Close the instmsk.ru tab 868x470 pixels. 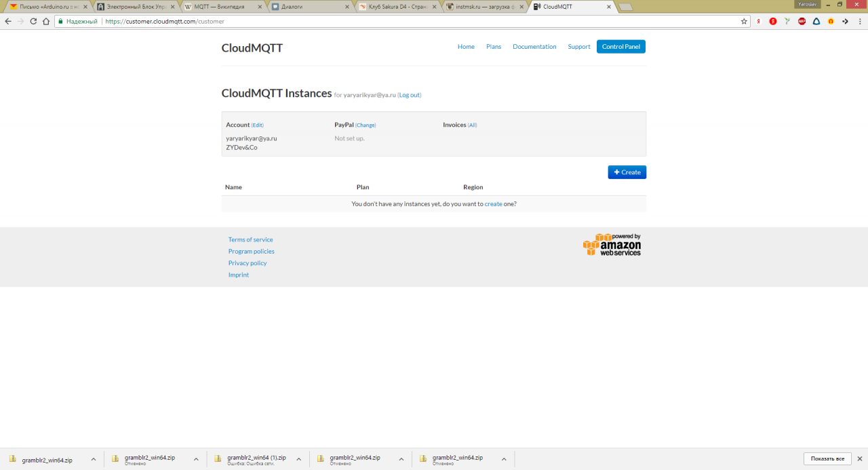tap(521, 7)
